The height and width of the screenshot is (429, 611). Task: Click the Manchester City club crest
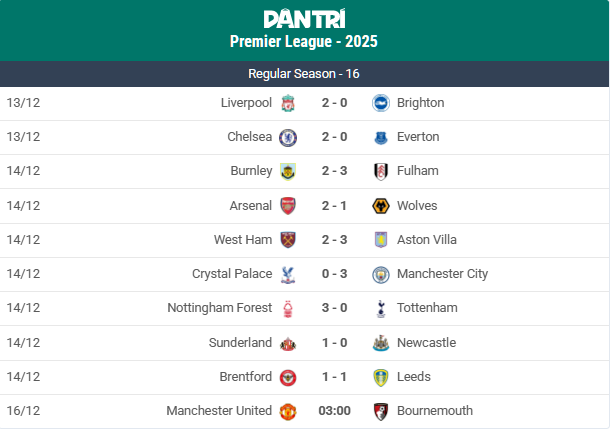click(x=380, y=274)
